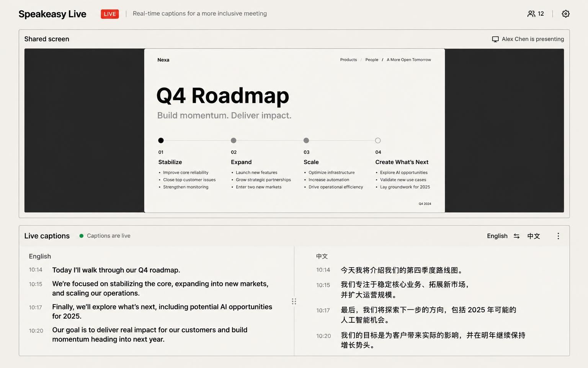Click 'Drive operational efficiency' bullet on slide
This screenshot has width=588, height=368.
click(336, 187)
